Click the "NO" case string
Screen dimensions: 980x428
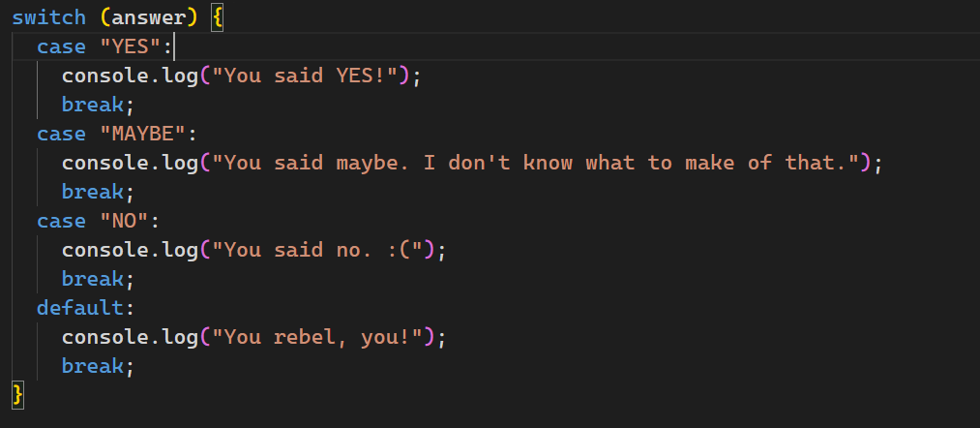[x=124, y=221]
